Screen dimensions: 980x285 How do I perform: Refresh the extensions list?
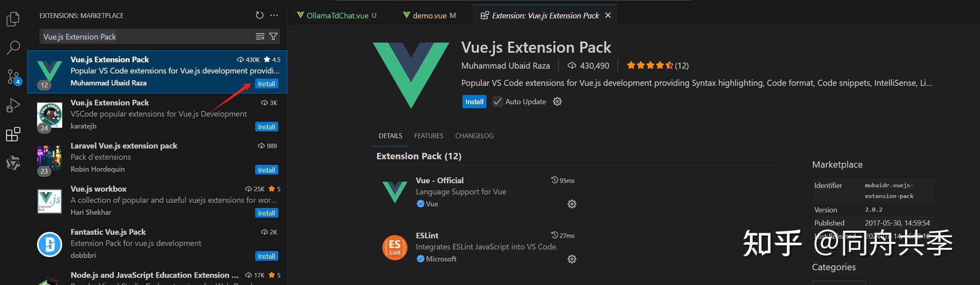coord(260,15)
